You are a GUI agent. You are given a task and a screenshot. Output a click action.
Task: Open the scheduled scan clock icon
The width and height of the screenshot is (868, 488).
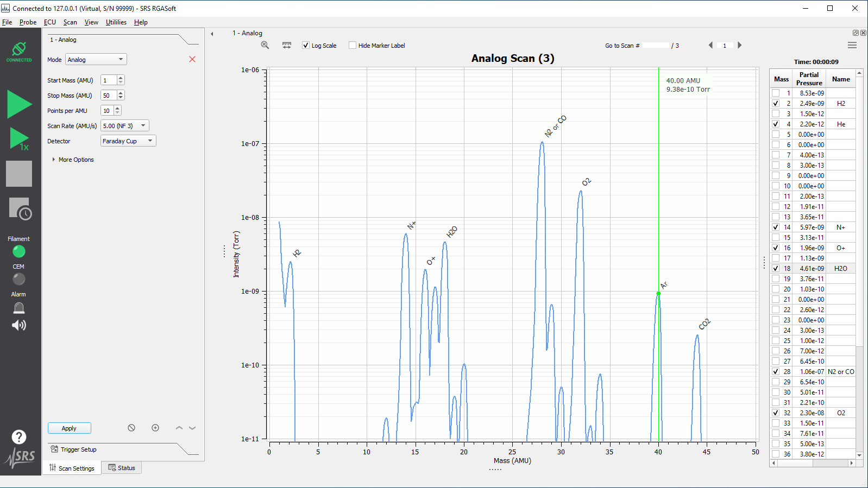coord(20,208)
